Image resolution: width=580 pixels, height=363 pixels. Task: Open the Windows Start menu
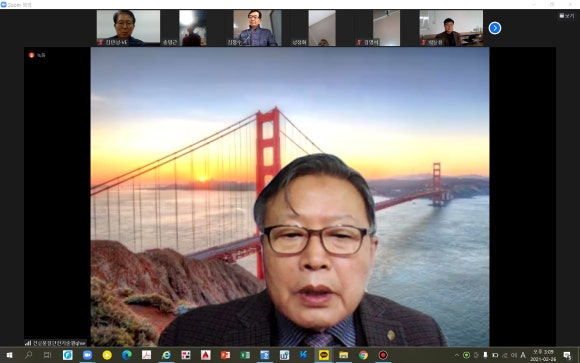(9, 355)
